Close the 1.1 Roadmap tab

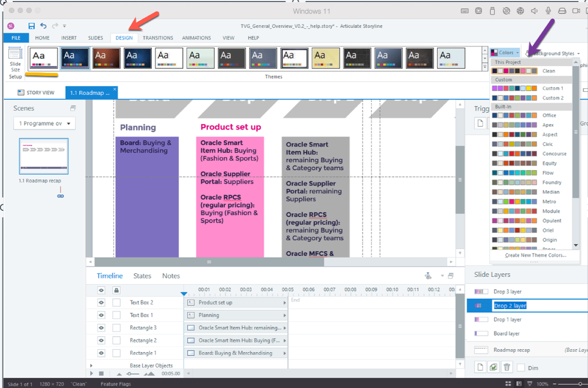(115, 89)
